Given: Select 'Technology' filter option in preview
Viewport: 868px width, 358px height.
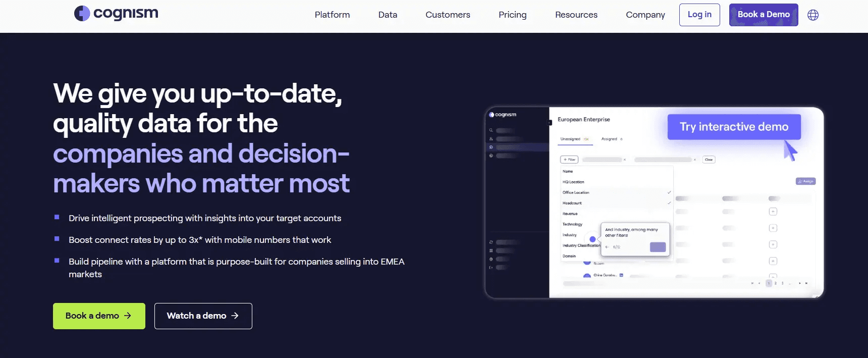Looking at the screenshot, I should tap(572, 224).
